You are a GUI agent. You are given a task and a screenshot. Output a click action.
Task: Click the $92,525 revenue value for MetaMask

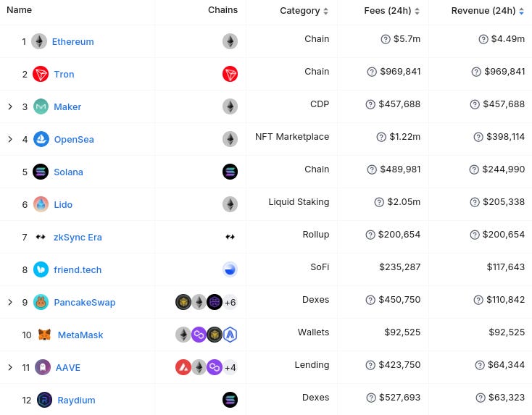pyautogui.click(x=507, y=332)
